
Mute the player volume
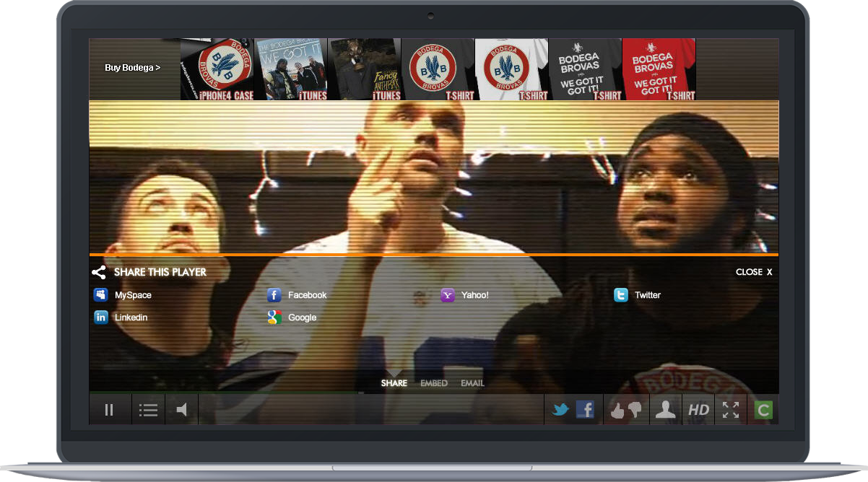tap(182, 410)
